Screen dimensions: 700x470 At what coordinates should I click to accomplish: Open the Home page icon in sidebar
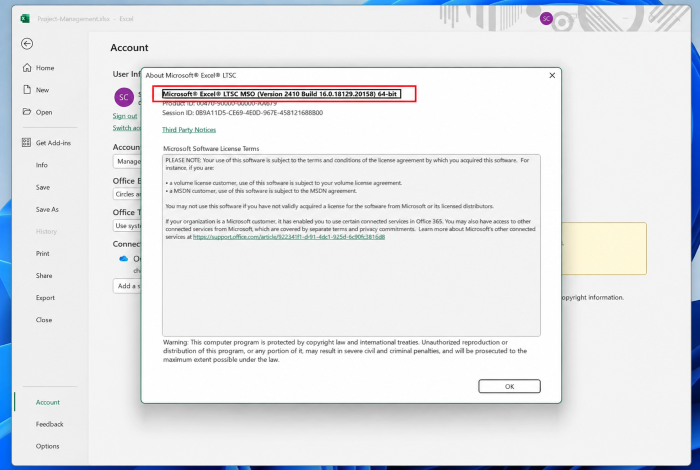(x=27, y=67)
